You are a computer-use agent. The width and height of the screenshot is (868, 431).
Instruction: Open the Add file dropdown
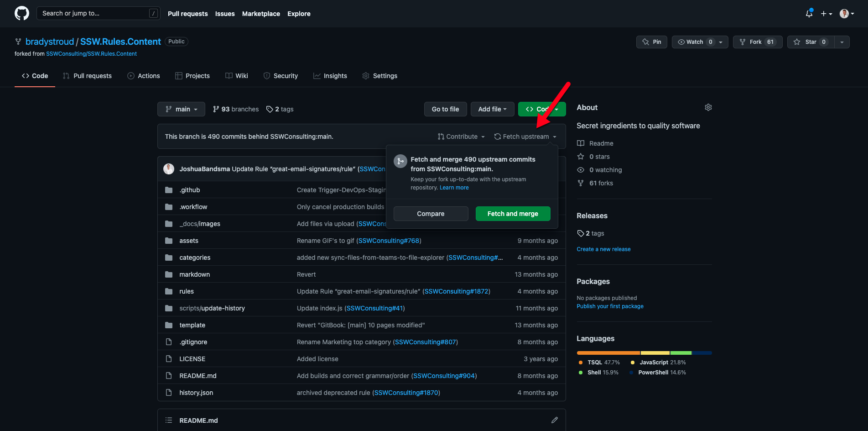492,109
